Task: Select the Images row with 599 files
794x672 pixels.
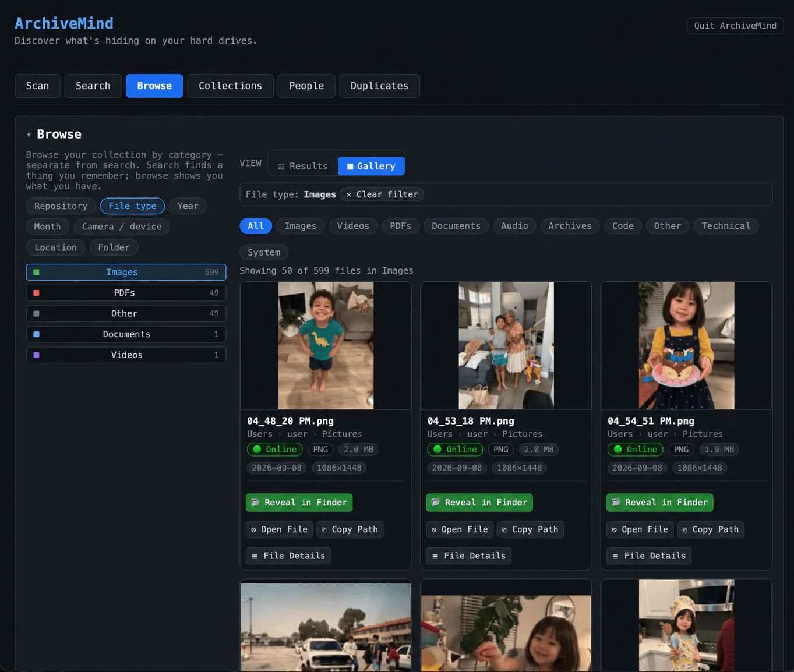Action: [126, 272]
